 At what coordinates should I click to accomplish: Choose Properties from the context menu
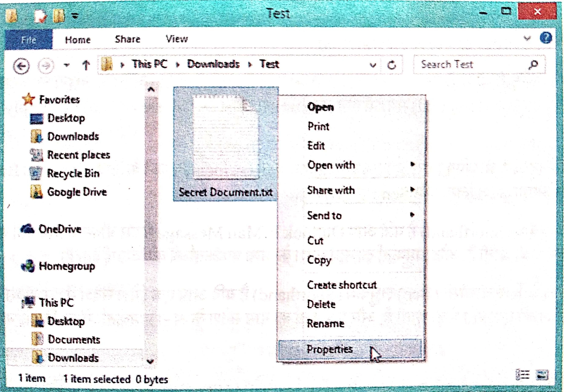point(330,349)
